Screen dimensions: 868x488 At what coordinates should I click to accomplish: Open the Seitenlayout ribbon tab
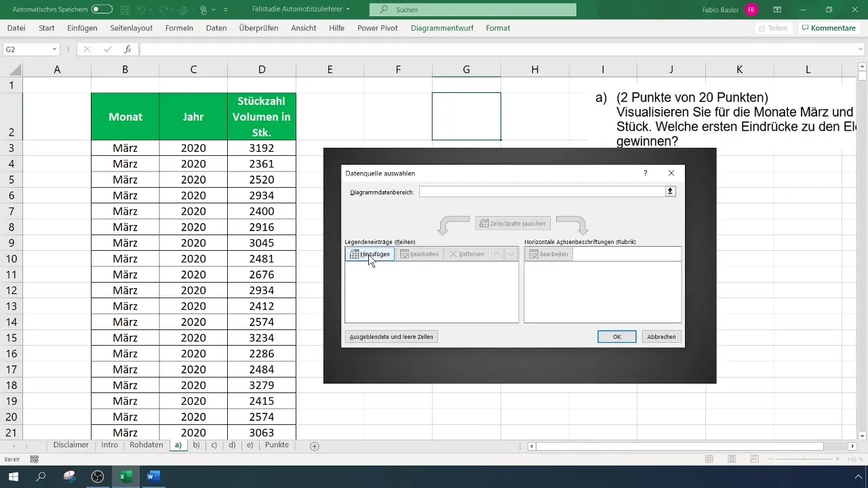pos(131,28)
